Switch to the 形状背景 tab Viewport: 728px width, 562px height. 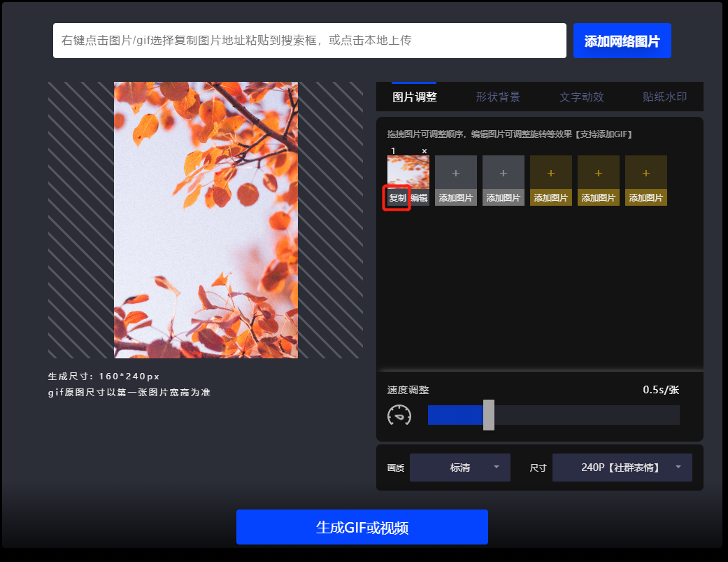click(497, 97)
